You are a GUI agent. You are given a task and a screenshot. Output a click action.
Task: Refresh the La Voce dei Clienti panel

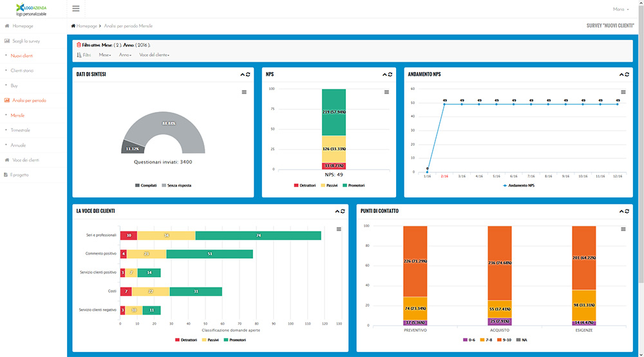point(343,211)
